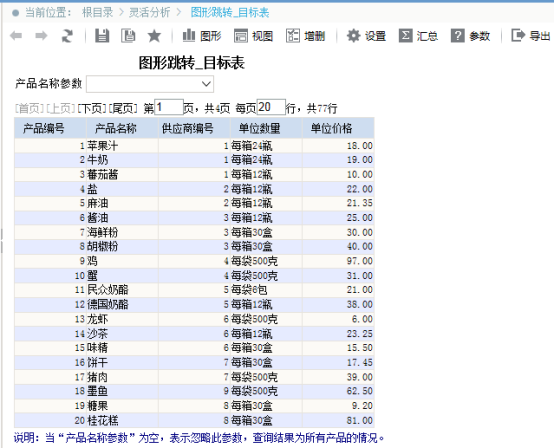Open the 增删 add/remove fields tool
This screenshot has height=448, width=554.
pos(305,36)
